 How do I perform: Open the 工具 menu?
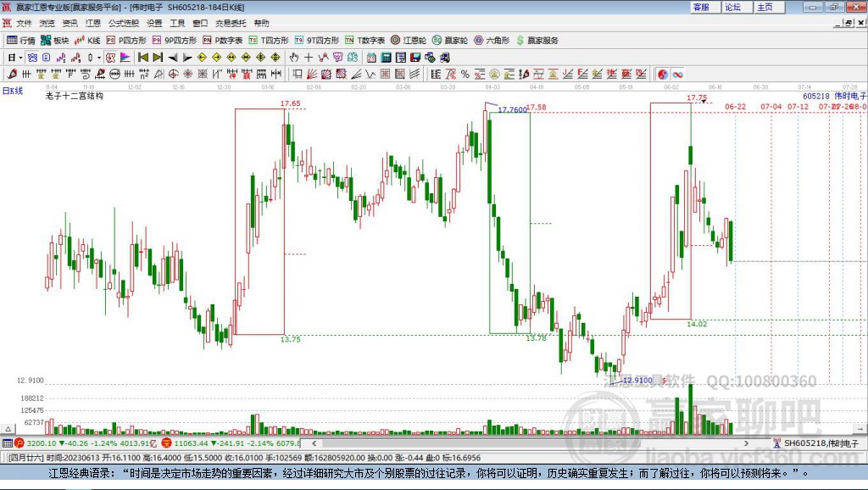[x=177, y=23]
